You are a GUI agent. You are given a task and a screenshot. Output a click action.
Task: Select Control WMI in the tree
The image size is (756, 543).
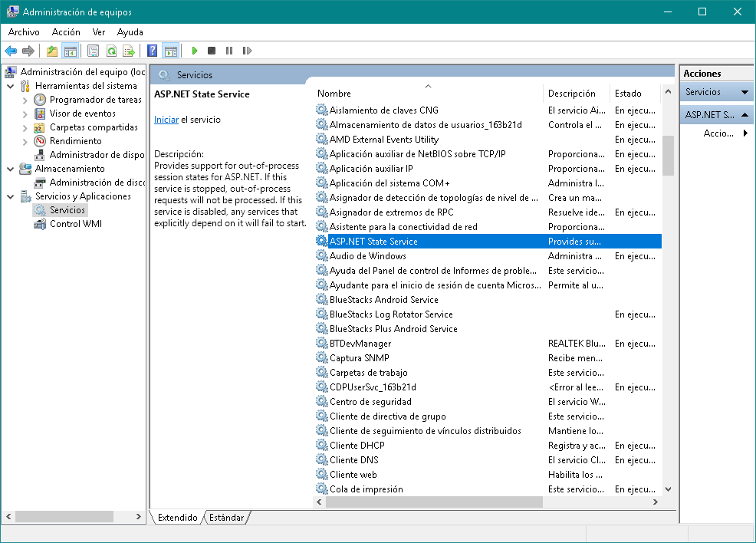(x=75, y=224)
